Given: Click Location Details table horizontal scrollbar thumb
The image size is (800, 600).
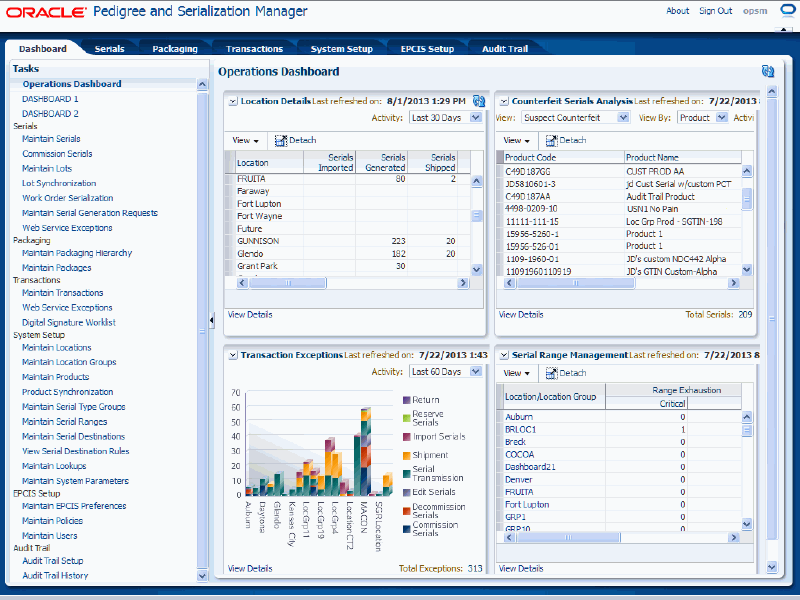Looking at the screenshot, I should point(288,283).
